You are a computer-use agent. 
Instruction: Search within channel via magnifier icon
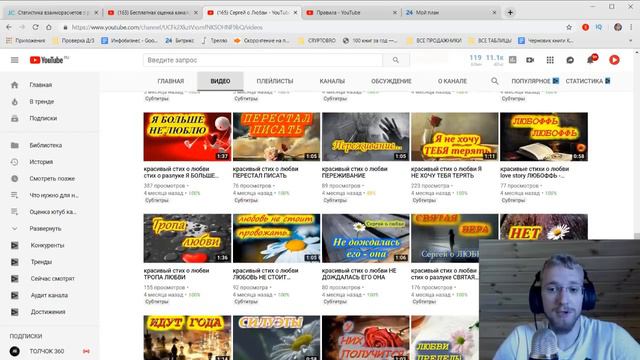pyautogui.click(x=495, y=81)
